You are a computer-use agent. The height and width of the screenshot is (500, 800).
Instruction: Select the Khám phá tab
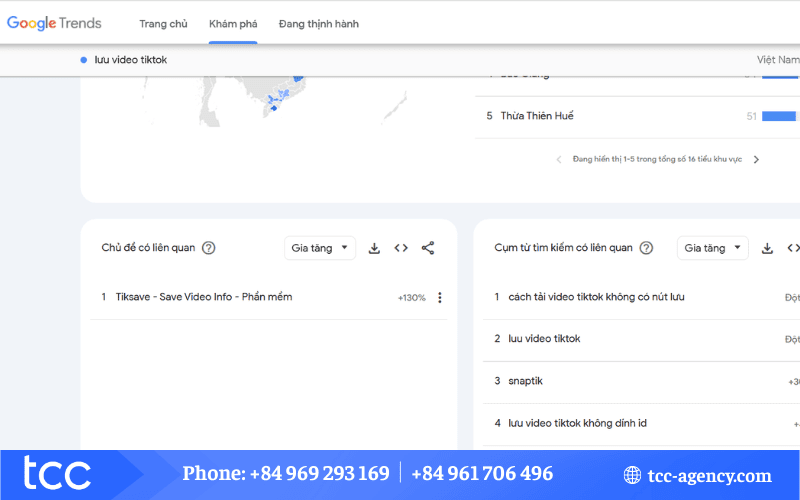233,24
